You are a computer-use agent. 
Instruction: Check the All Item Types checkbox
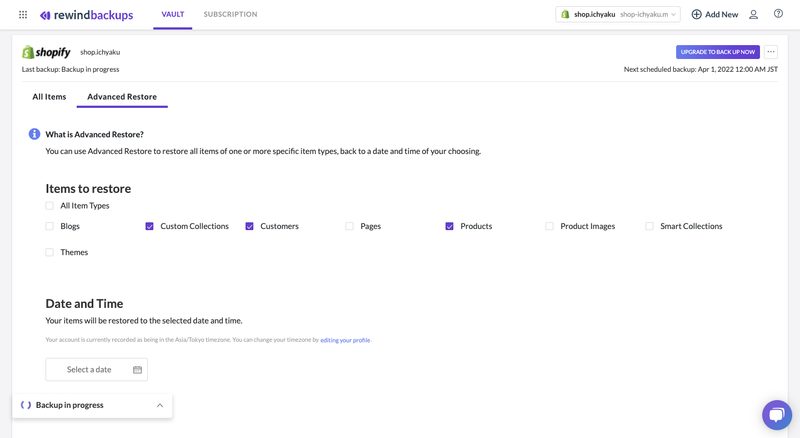point(49,206)
